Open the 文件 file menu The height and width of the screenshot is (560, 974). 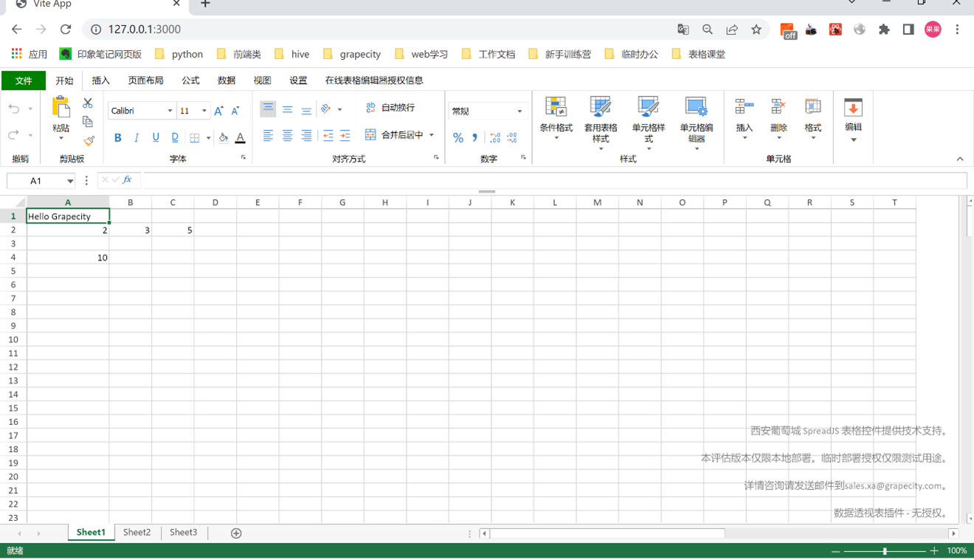[x=24, y=80]
